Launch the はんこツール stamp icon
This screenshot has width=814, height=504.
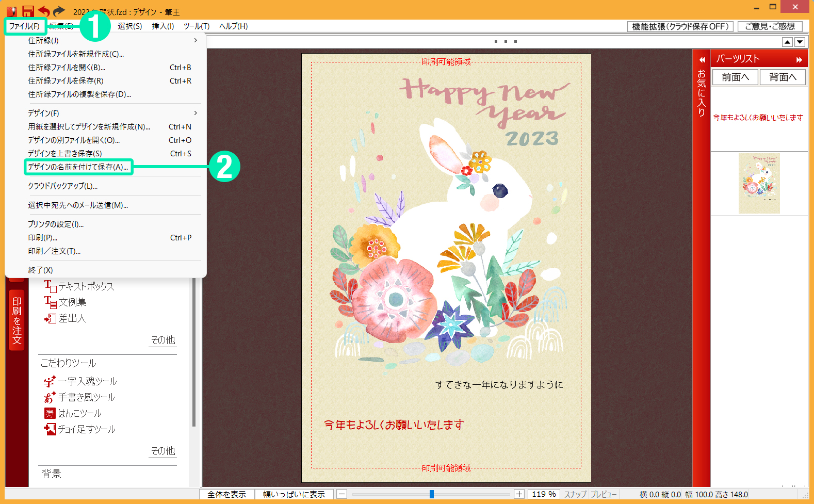click(x=50, y=413)
